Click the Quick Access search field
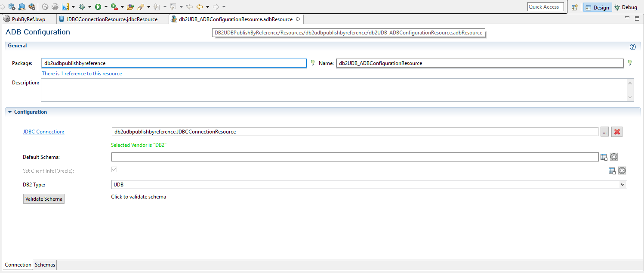 click(545, 7)
